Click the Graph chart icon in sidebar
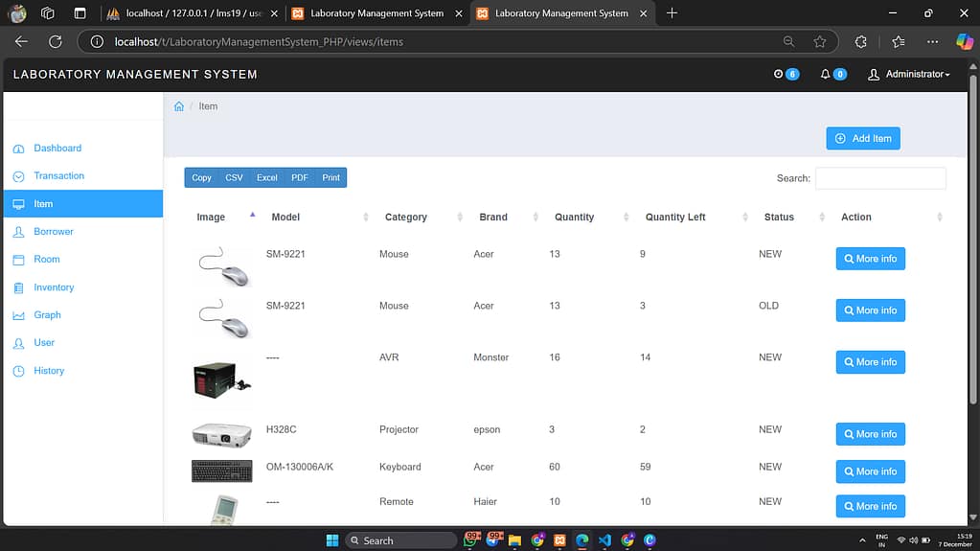The image size is (980, 551). coord(18,315)
